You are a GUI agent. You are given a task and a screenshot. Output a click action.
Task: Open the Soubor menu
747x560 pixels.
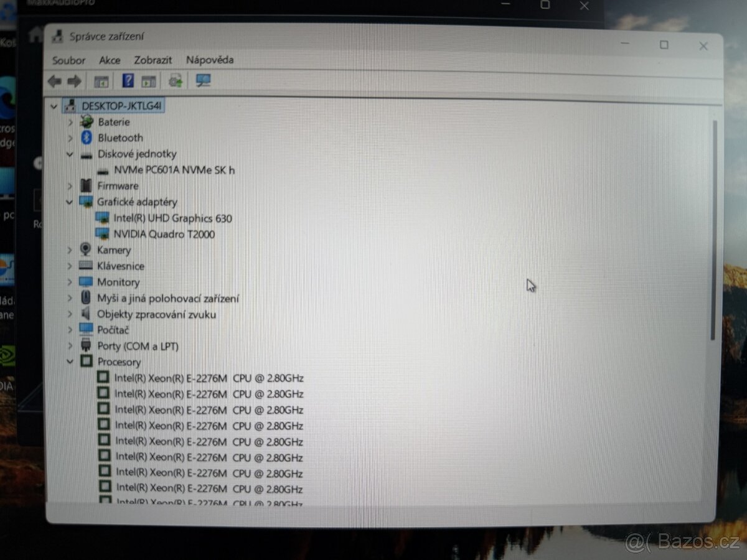pos(68,60)
